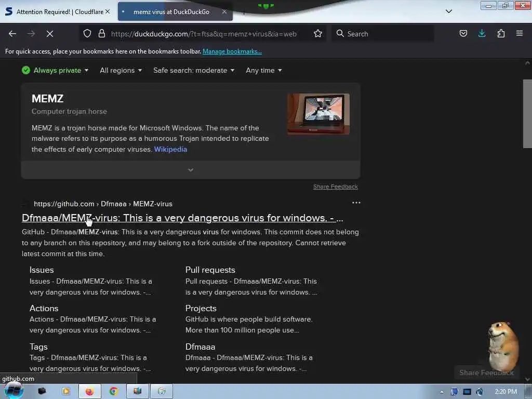The image size is (532, 399).
Task: Click the page vertical scrollbar thumb
Action: pos(527,114)
